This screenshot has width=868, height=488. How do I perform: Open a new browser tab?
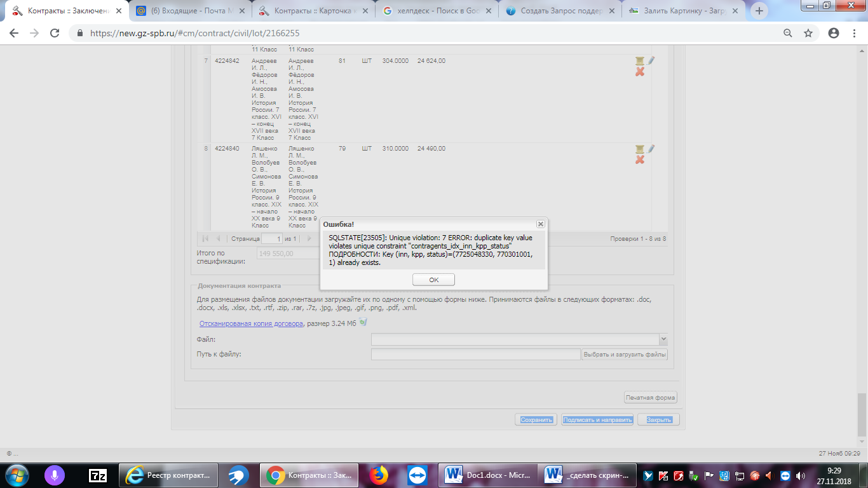(x=759, y=11)
